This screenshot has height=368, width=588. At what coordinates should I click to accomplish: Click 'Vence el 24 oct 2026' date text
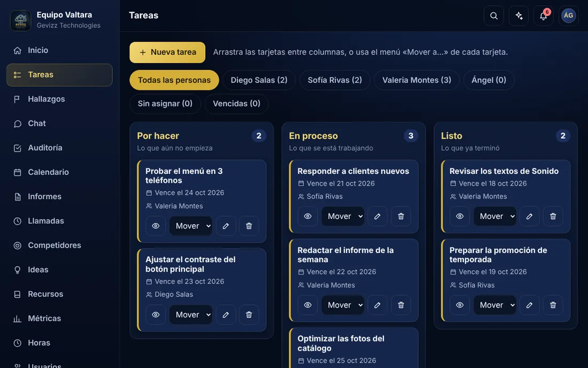click(189, 193)
